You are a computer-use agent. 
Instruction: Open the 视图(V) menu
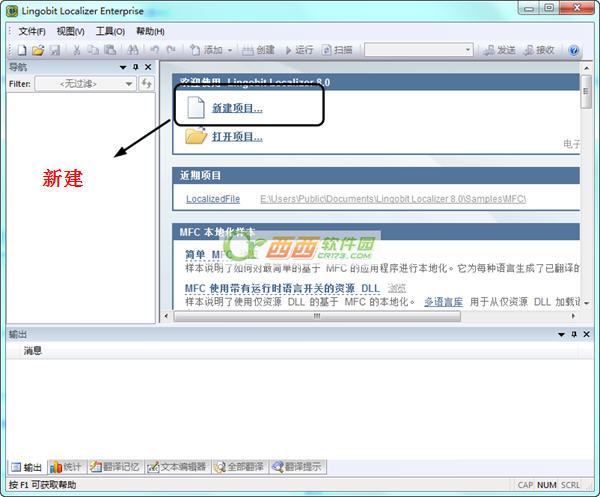[x=70, y=31]
